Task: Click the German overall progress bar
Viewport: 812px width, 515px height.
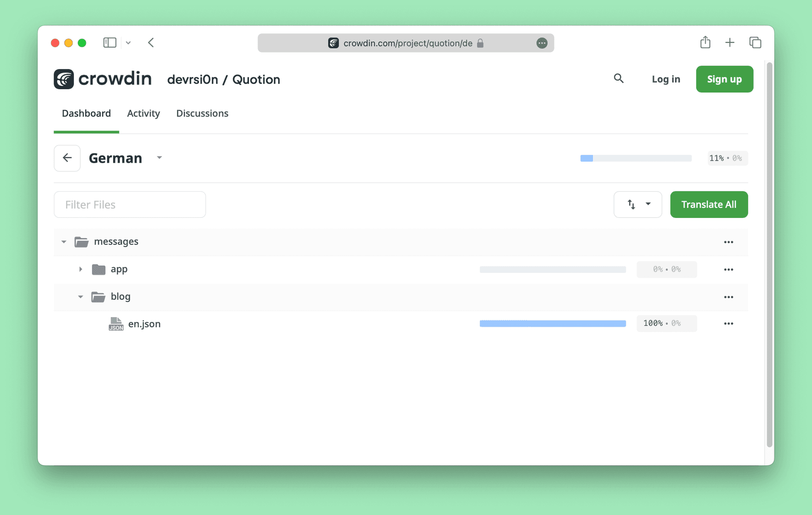Action: 636,158
